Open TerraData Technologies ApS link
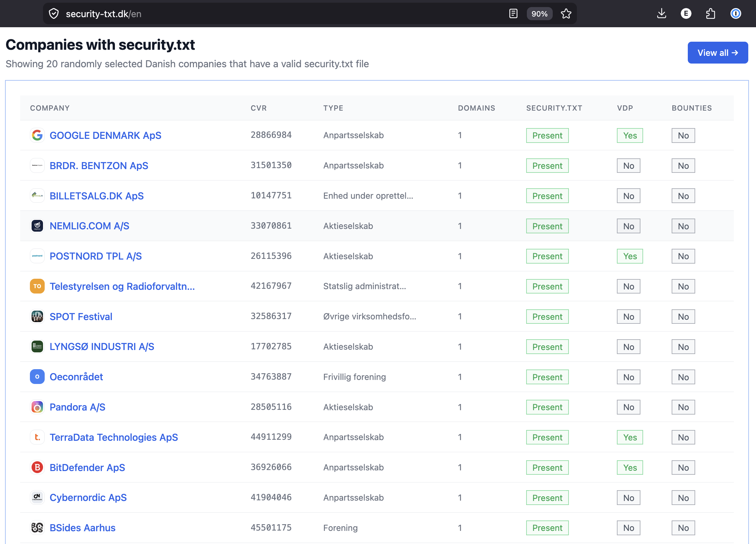 (114, 437)
